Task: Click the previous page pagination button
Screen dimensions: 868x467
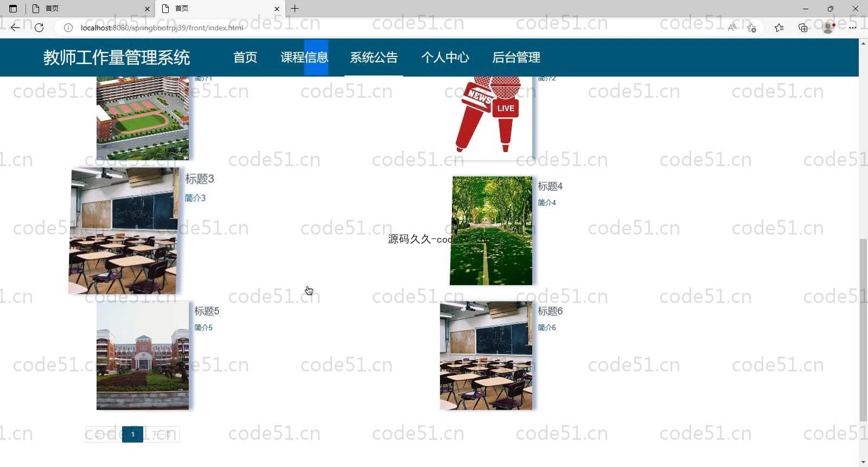Action: [x=104, y=434]
